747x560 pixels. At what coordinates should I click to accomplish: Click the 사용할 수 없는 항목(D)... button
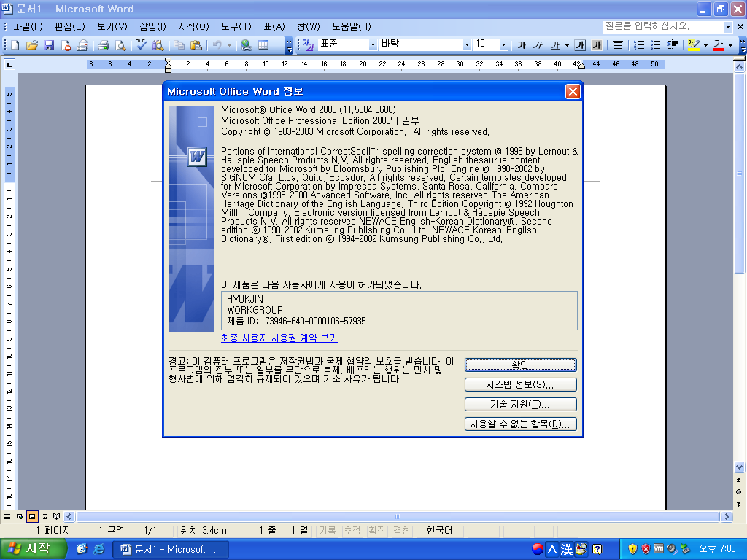520,424
